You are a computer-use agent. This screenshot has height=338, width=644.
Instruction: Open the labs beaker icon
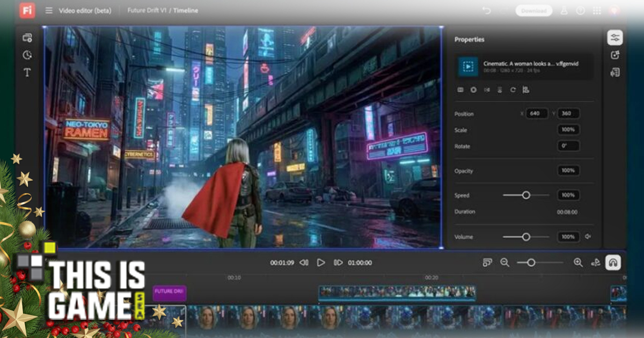coord(564,11)
